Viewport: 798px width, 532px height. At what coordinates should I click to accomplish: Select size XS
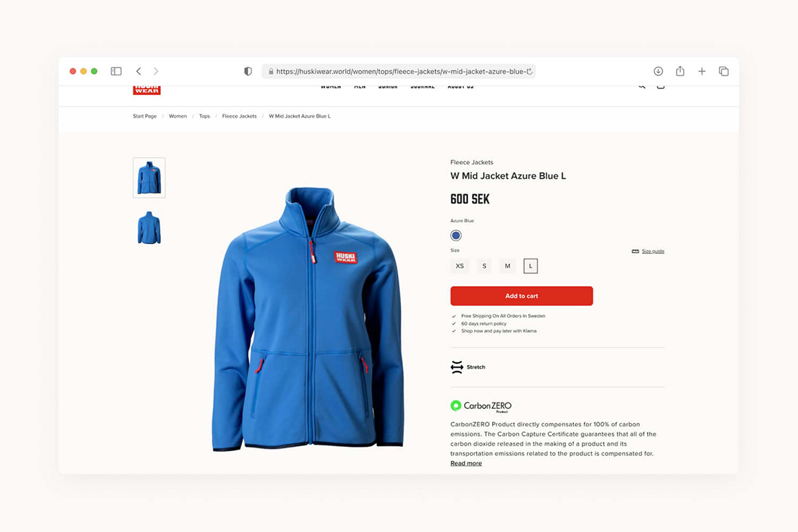tap(460, 266)
